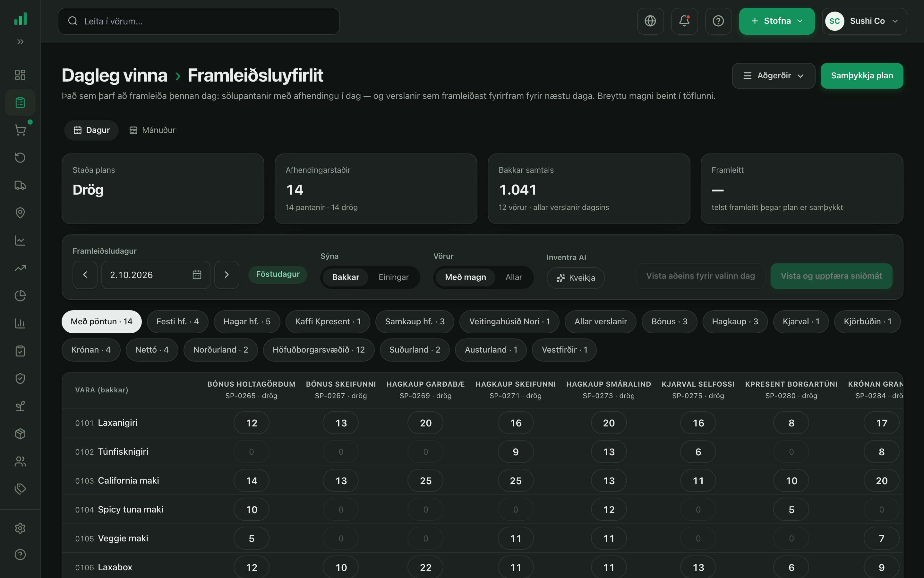Open notifications bell
924x578 pixels.
[684, 21]
